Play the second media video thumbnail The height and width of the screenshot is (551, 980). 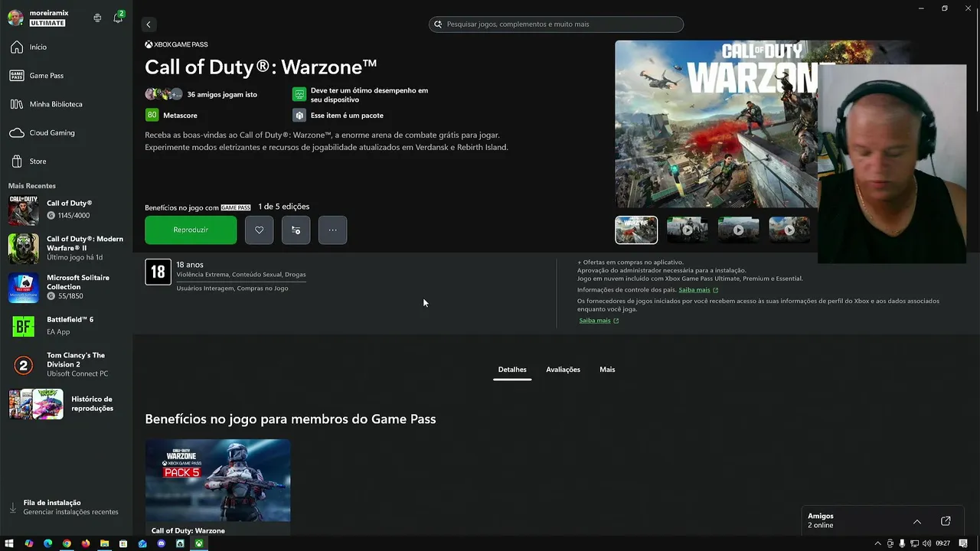(x=688, y=230)
